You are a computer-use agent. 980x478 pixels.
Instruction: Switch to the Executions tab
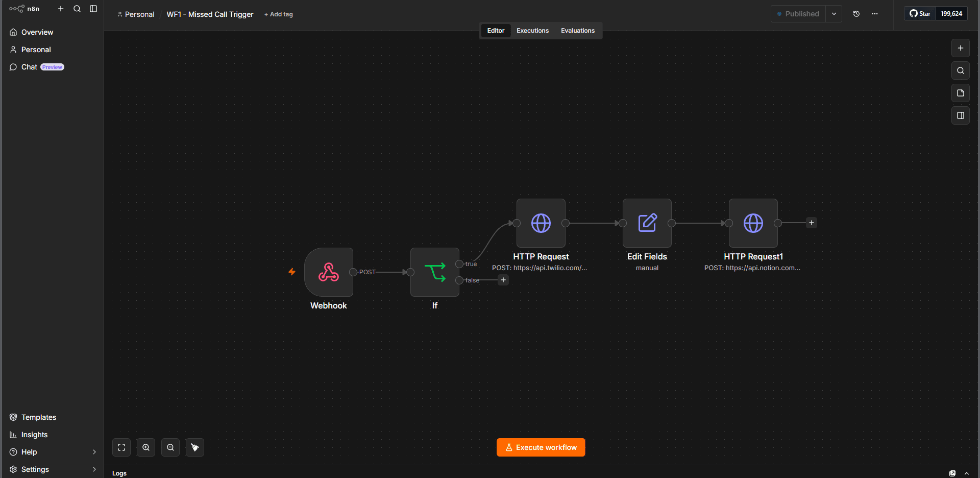coord(532,31)
